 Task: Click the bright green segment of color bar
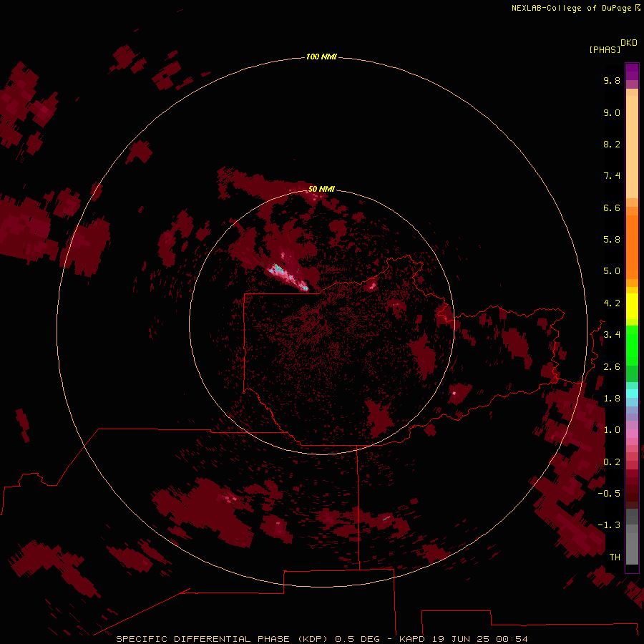coord(632,344)
